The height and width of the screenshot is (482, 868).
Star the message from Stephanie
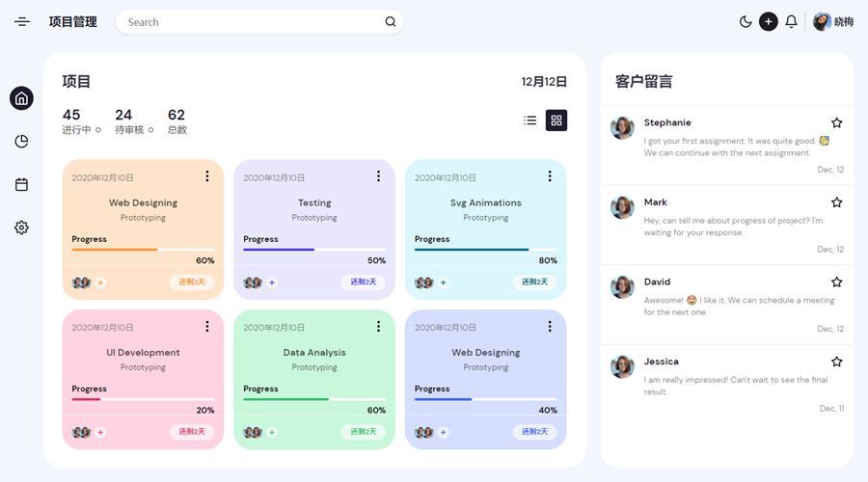point(836,122)
